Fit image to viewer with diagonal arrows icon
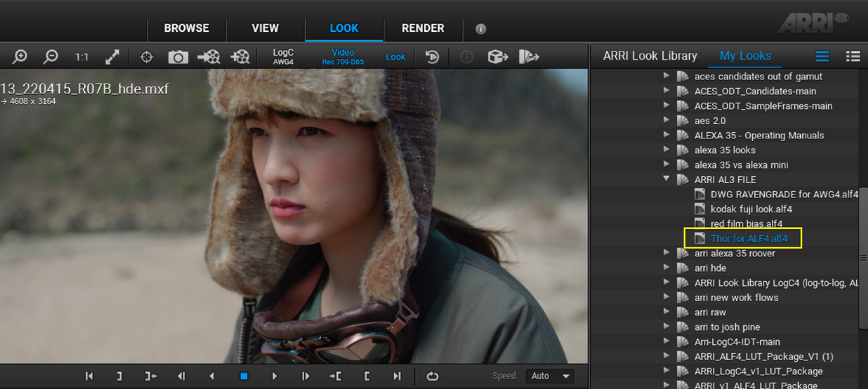The height and width of the screenshot is (389, 868). pyautogui.click(x=113, y=57)
